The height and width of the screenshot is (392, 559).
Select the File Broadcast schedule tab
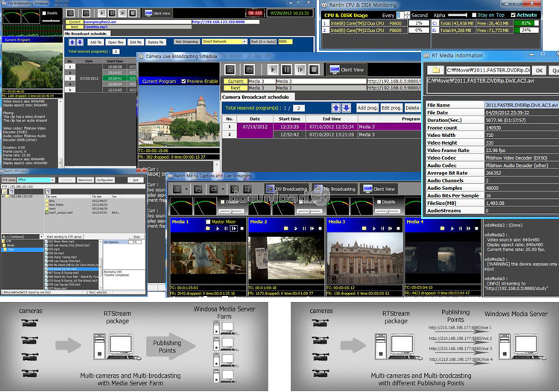tap(86, 34)
